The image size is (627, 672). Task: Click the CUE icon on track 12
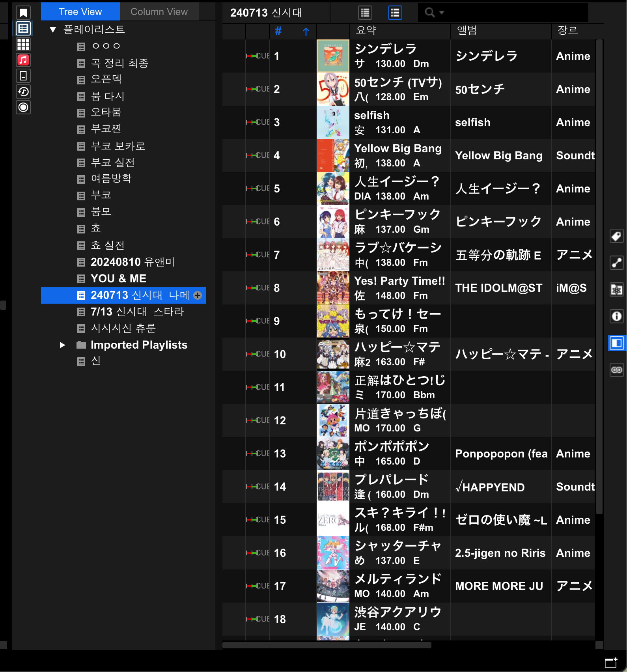258,420
